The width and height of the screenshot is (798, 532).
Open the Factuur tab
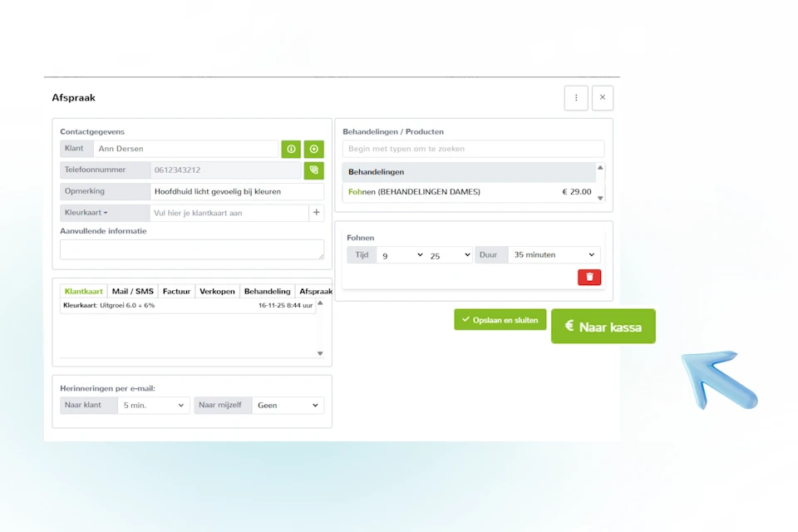(176, 291)
